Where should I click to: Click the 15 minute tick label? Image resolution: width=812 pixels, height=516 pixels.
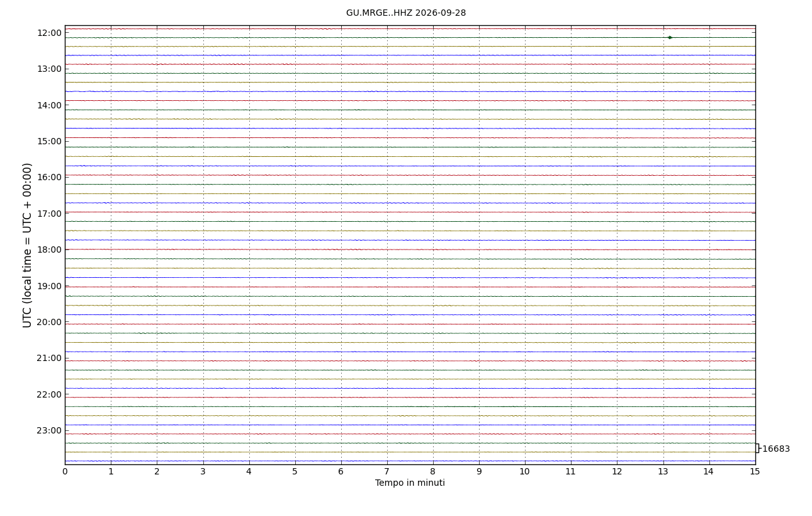tap(755, 471)
